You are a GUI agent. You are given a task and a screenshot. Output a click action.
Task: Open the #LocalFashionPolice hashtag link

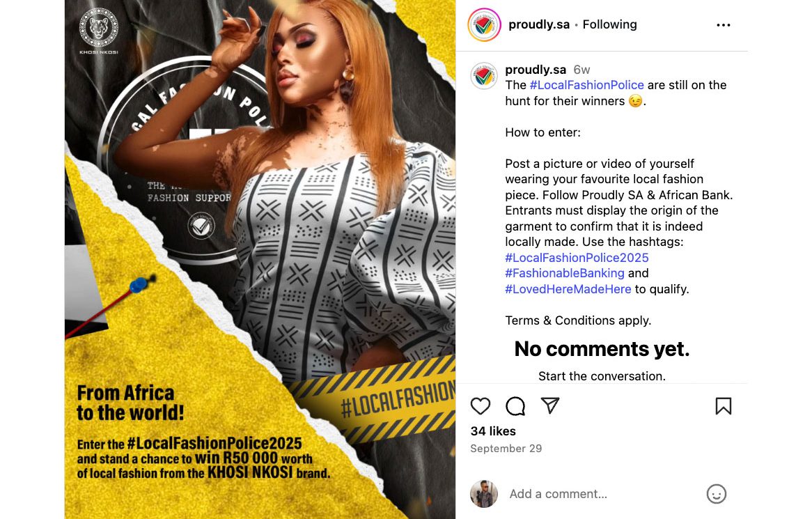pyautogui.click(x=587, y=85)
